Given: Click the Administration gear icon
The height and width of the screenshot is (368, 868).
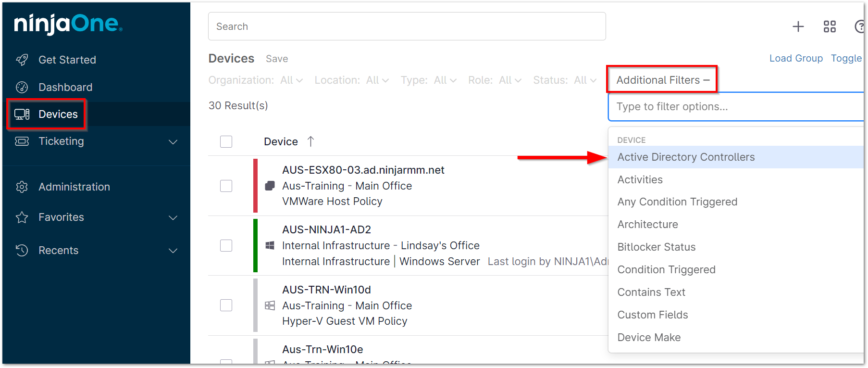Looking at the screenshot, I should tap(22, 187).
